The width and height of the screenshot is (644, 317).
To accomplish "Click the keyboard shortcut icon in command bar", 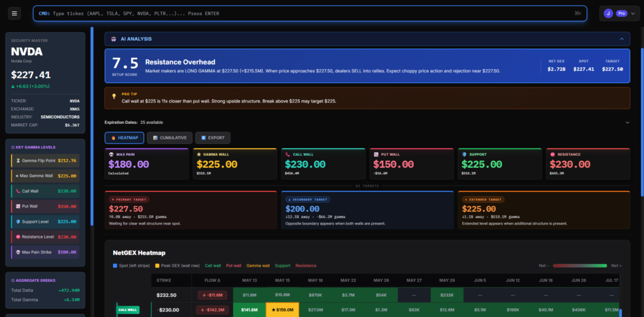I will click(578, 14).
